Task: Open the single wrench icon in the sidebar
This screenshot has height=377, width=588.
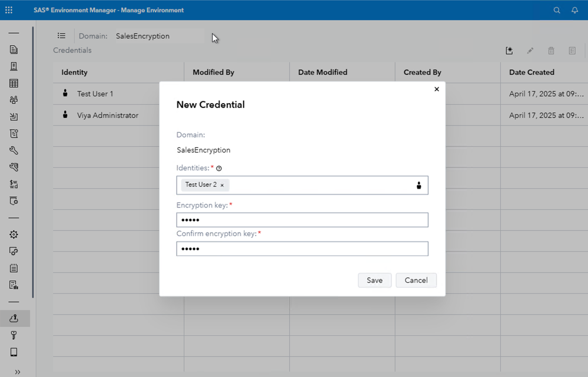Action: [x=14, y=150]
